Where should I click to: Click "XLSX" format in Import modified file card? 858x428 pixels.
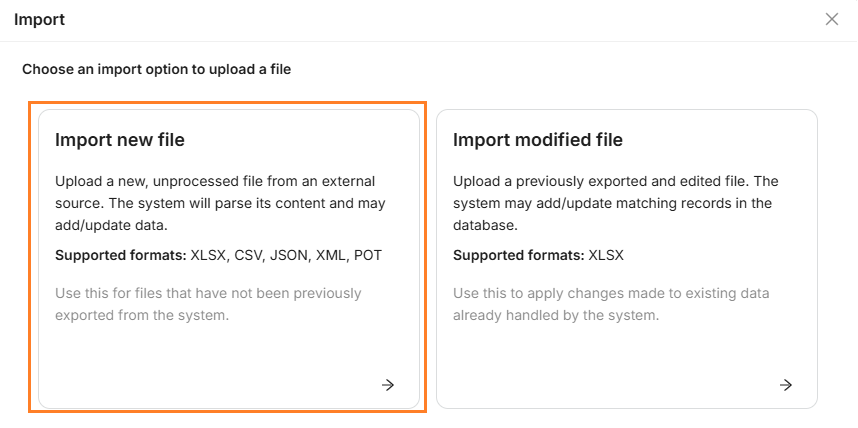(x=606, y=255)
